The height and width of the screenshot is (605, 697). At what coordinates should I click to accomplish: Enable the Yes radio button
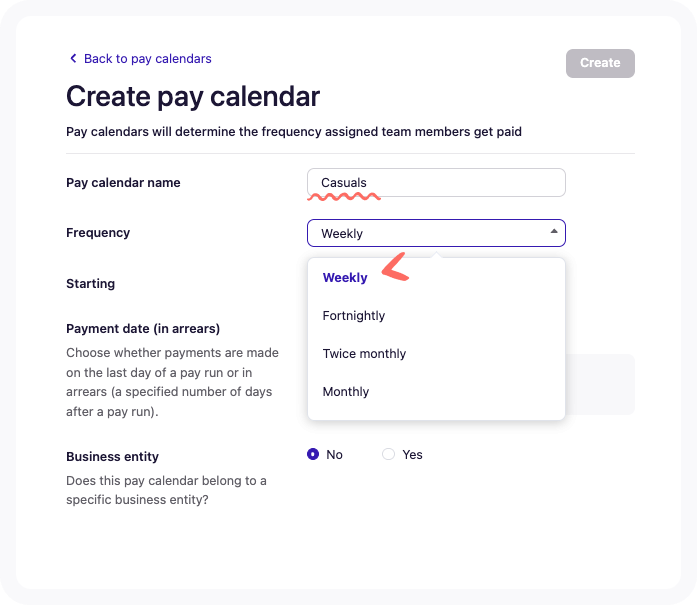(x=388, y=454)
